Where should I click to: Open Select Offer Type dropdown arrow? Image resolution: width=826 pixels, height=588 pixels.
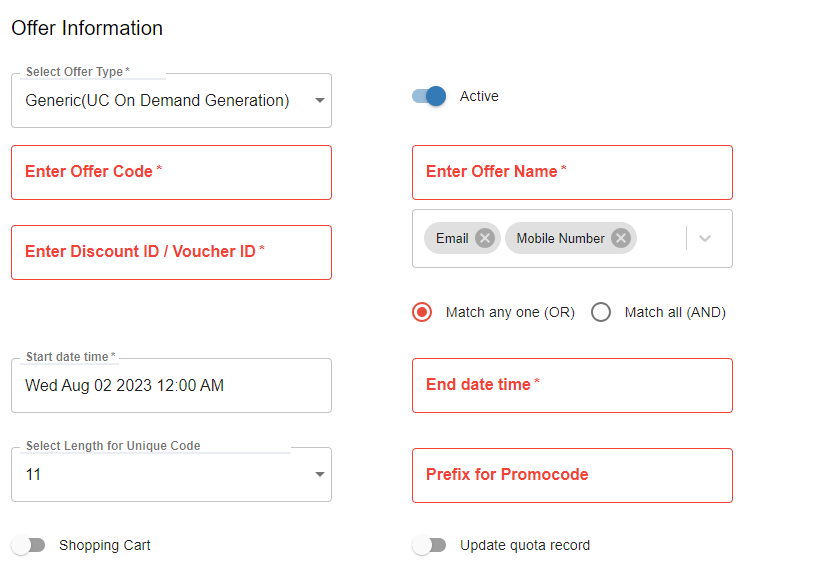(x=319, y=100)
